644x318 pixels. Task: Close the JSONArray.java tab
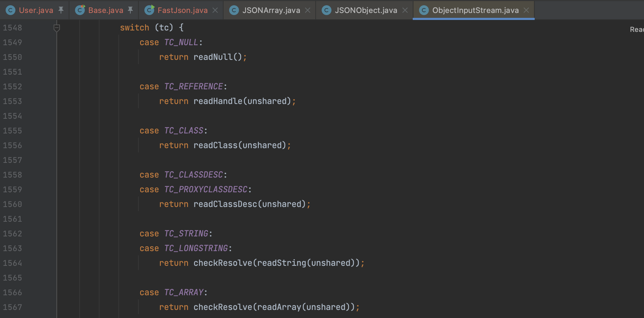[308, 10]
